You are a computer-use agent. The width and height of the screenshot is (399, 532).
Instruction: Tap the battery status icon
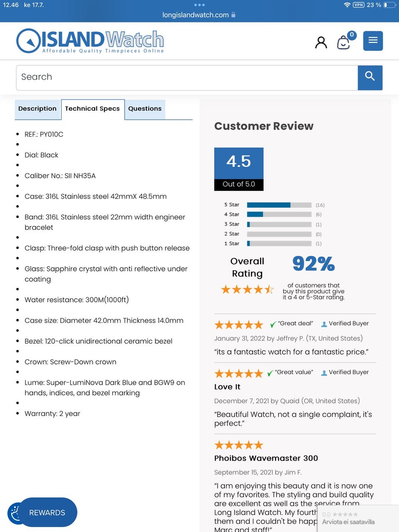point(389,5)
